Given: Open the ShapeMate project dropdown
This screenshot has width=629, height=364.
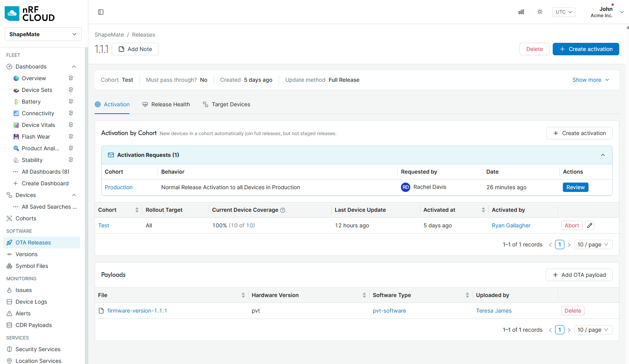Looking at the screenshot, I should pyautogui.click(x=43, y=34).
